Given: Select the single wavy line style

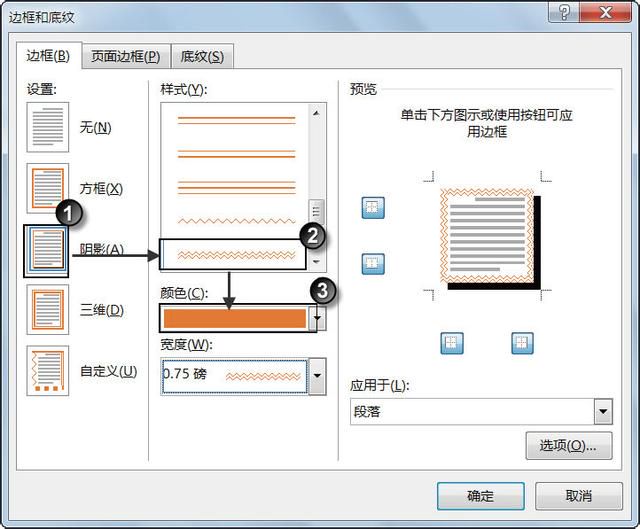Looking at the screenshot, I should 236,221.
